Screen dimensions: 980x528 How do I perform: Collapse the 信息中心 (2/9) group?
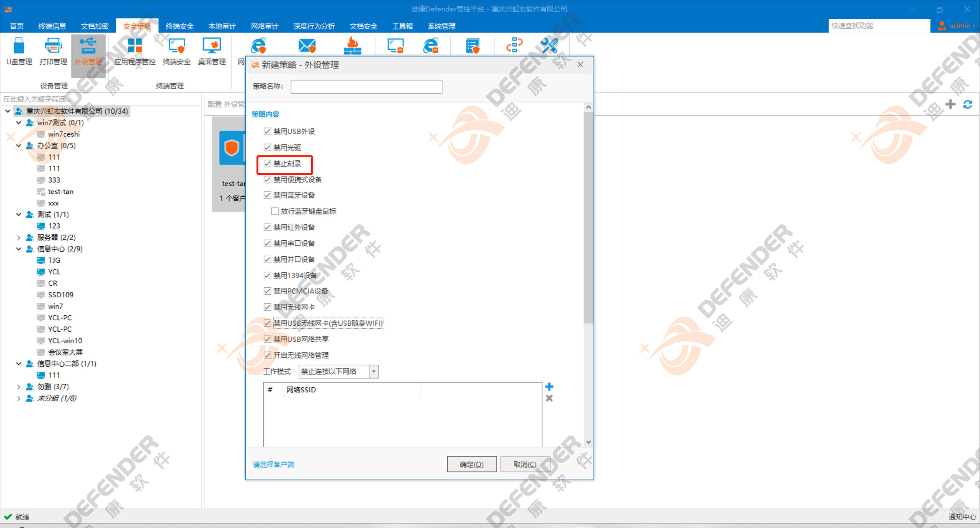pyautogui.click(x=18, y=249)
